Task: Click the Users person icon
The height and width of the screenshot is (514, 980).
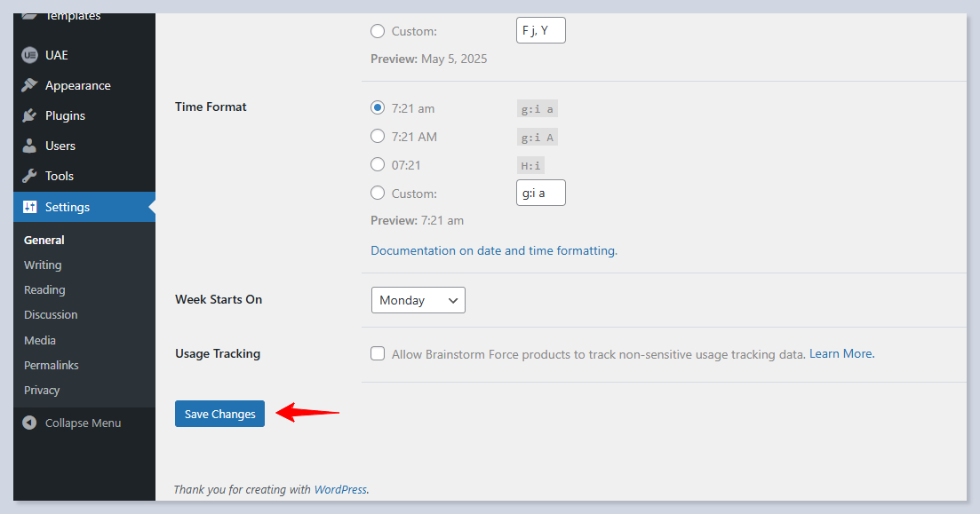Action: (x=29, y=146)
